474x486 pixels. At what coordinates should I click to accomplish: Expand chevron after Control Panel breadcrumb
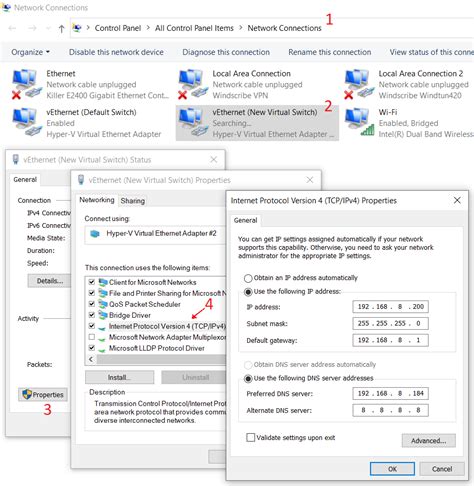tap(148, 28)
